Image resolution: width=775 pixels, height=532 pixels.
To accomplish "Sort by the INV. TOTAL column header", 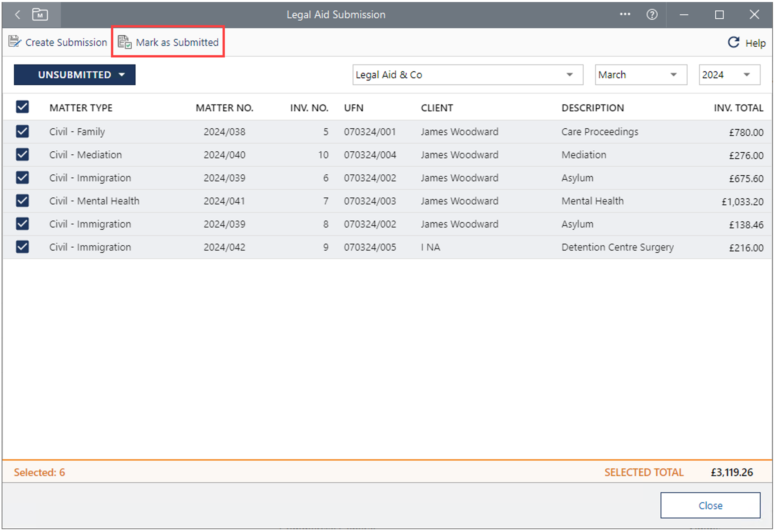I will coord(738,108).
